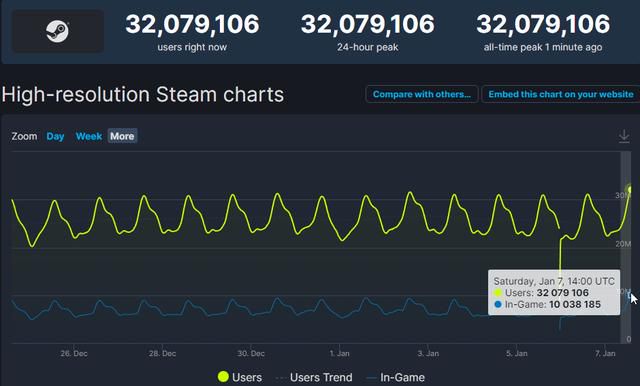Open the chart download menu icon

click(x=624, y=136)
